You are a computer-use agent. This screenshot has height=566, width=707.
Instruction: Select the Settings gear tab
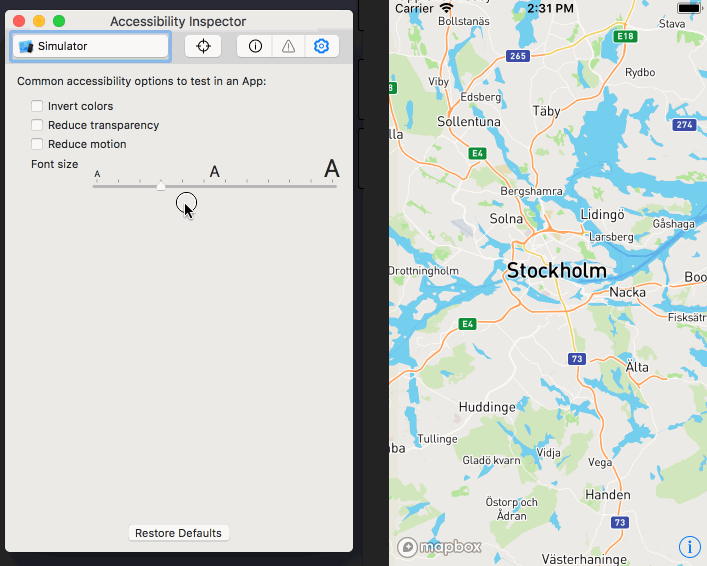pyautogui.click(x=321, y=46)
